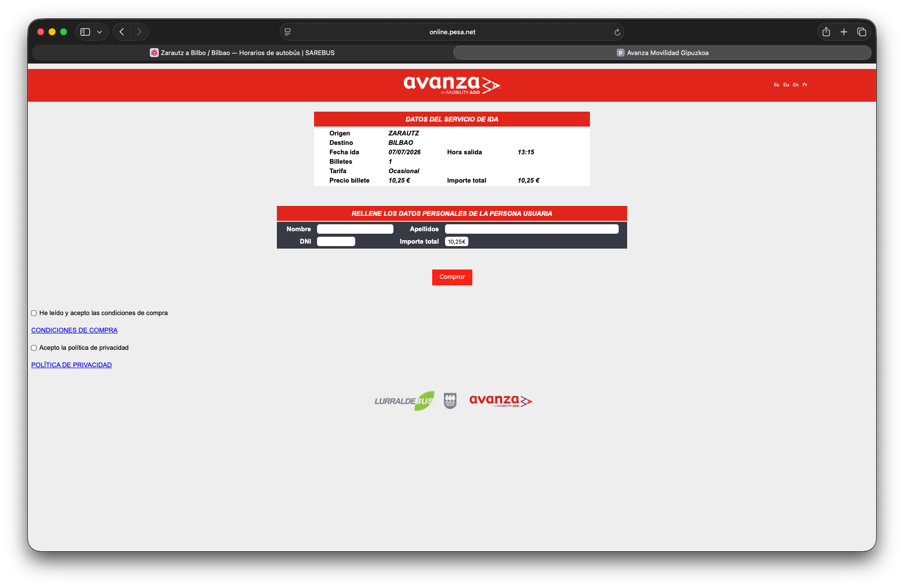Viewport: 904px width, 588px height.
Task: Open the POLÍTICA DE PRIVACIDAD link
Action: [71, 365]
